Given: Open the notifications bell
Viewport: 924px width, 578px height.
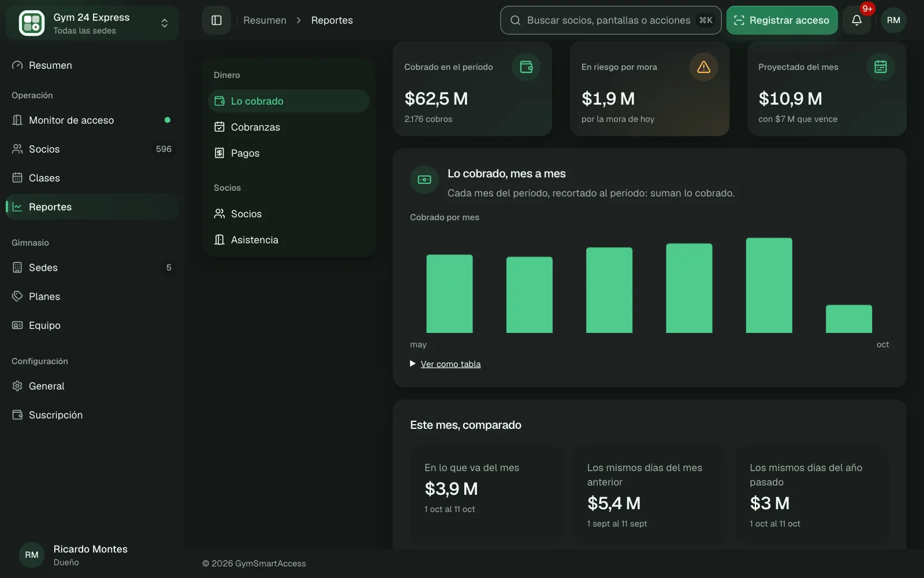Looking at the screenshot, I should click(x=856, y=20).
